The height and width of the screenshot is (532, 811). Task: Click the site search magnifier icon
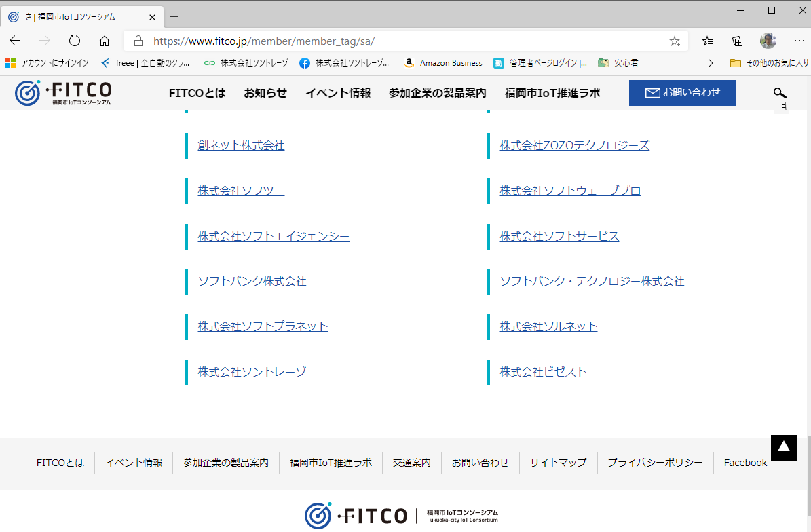pyautogui.click(x=780, y=93)
